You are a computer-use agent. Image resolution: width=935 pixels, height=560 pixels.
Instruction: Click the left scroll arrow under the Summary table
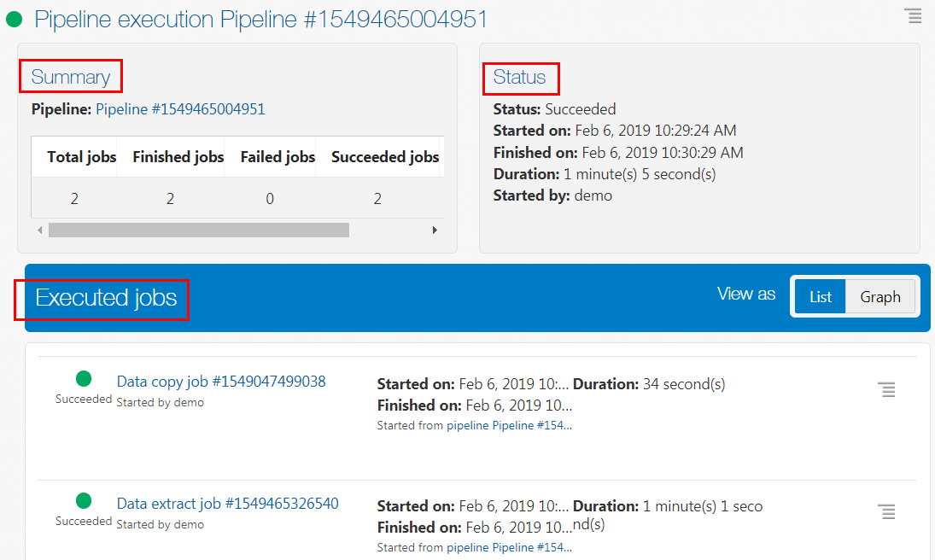point(39,230)
